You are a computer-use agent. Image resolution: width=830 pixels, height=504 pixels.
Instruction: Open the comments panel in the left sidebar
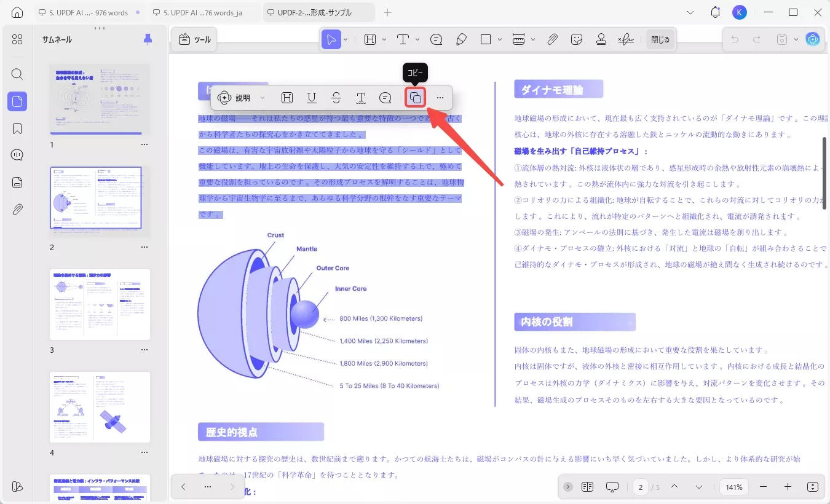coord(17,154)
